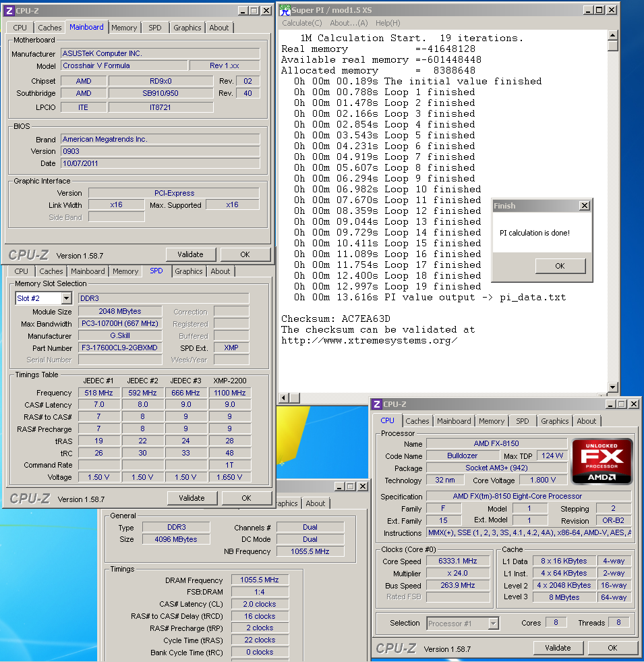Open the About tab in Mainboard window
This screenshot has width=644, height=662.
click(x=219, y=28)
